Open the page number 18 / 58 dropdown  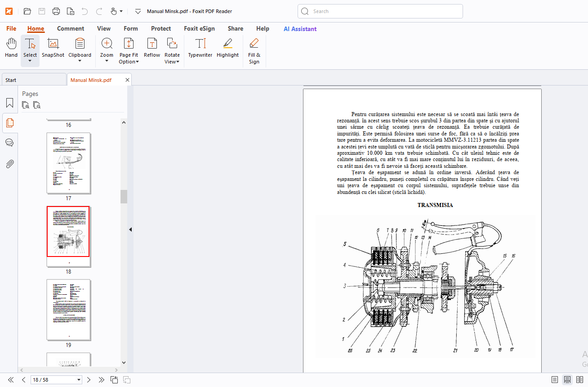pos(79,380)
